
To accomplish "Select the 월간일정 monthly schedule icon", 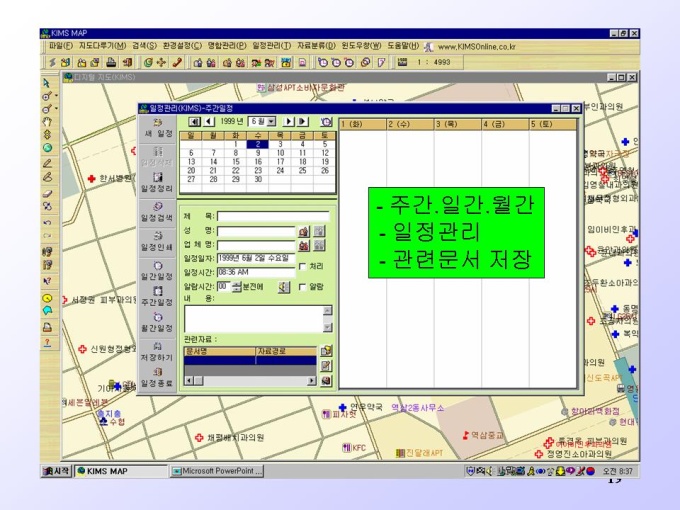I will [157, 318].
